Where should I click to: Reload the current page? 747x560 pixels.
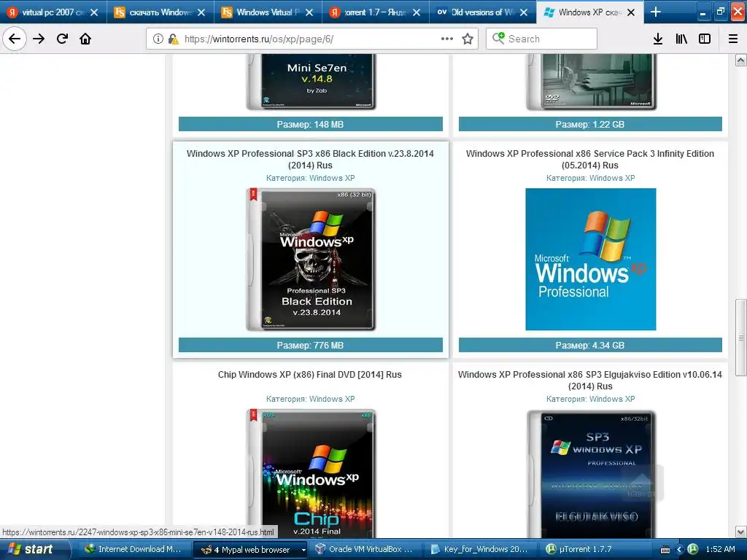62,39
